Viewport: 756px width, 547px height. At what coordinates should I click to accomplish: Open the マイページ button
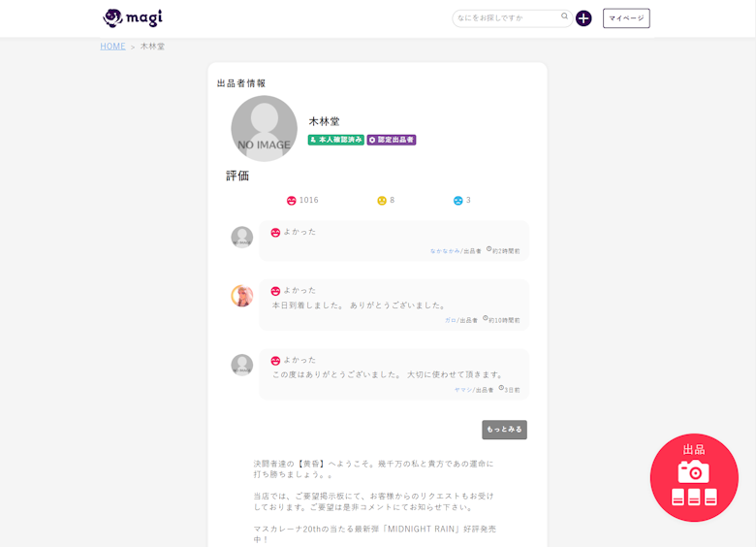point(626,18)
